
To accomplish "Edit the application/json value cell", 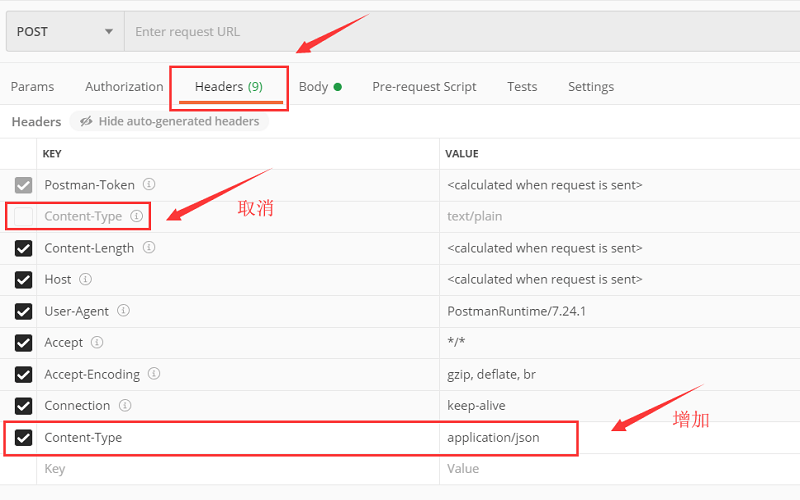I will coord(510,437).
